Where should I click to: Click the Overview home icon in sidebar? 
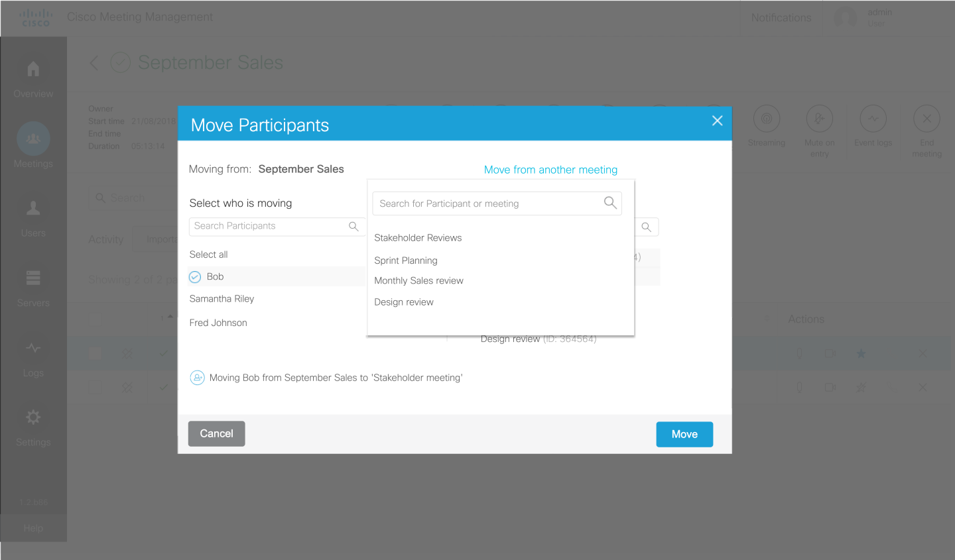[33, 68]
